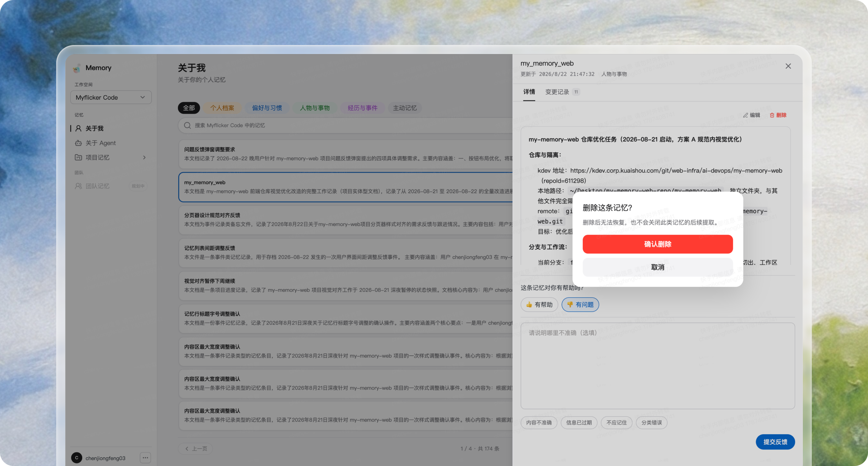The image size is (868, 466).
Task: Cancel deletion with 取消 button
Action: [658, 267]
